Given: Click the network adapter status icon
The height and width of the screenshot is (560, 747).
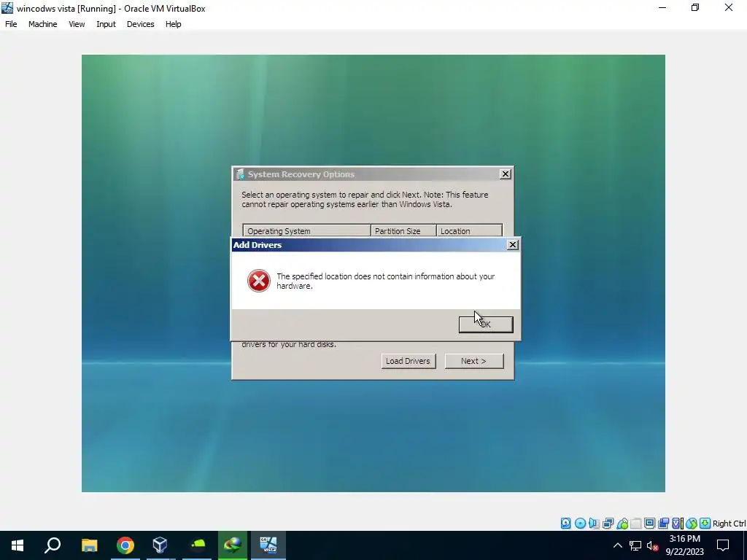Looking at the screenshot, I should (x=608, y=524).
